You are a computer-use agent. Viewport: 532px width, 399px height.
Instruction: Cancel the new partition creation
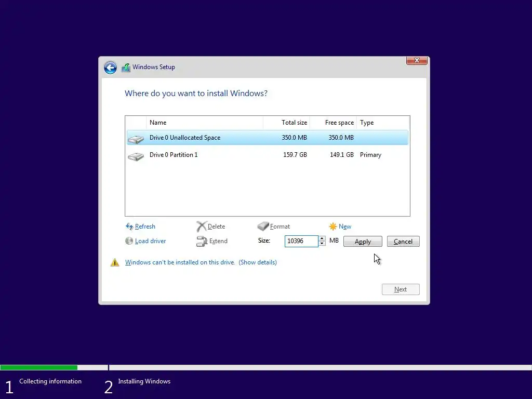(403, 241)
